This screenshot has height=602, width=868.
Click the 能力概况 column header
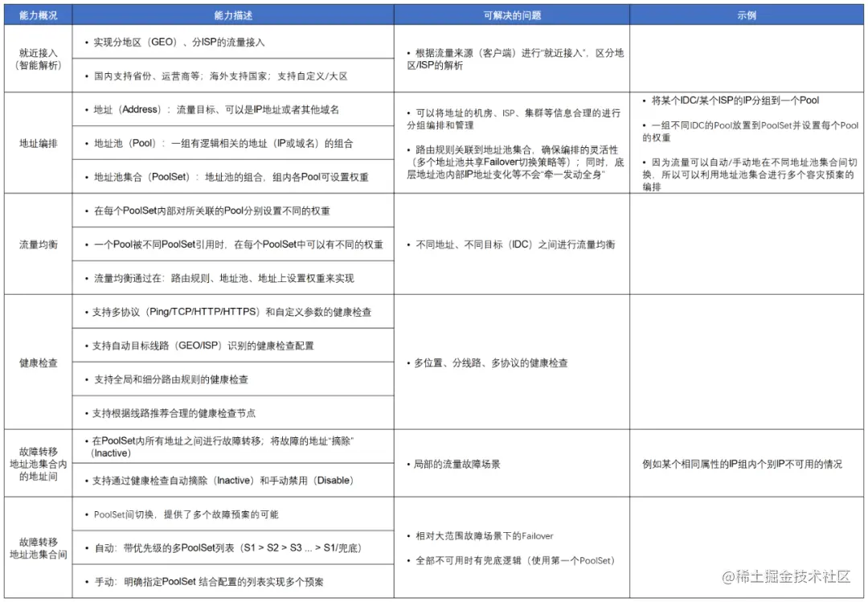(38, 14)
